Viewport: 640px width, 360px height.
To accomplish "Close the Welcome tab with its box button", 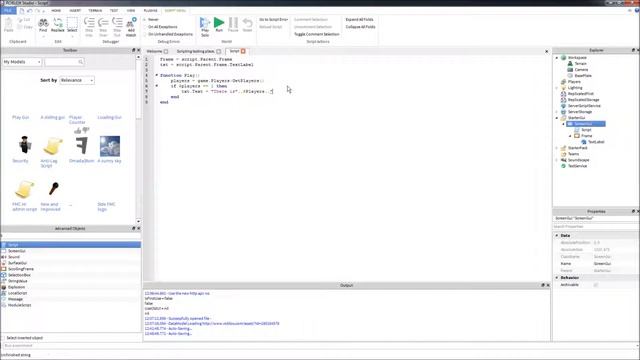I will coord(166,51).
